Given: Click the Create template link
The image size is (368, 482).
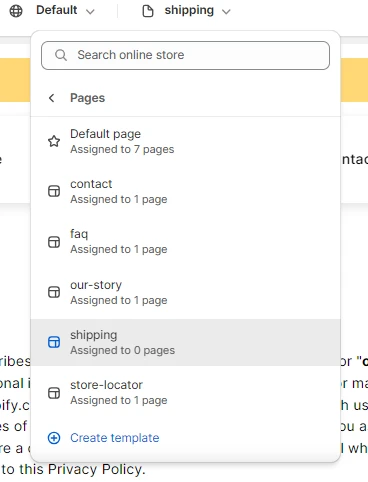Looking at the screenshot, I should 115,438.
